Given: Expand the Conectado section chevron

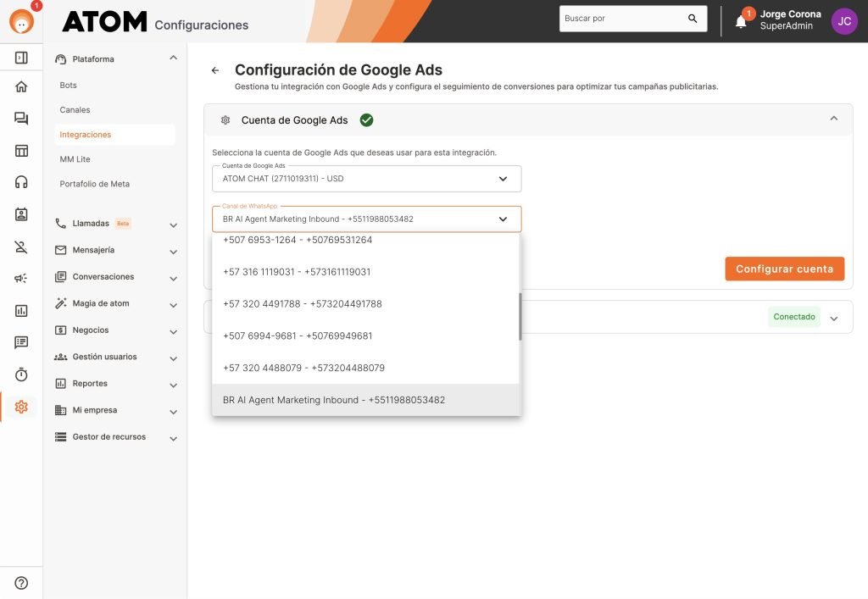Looking at the screenshot, I should coord(834,318).
